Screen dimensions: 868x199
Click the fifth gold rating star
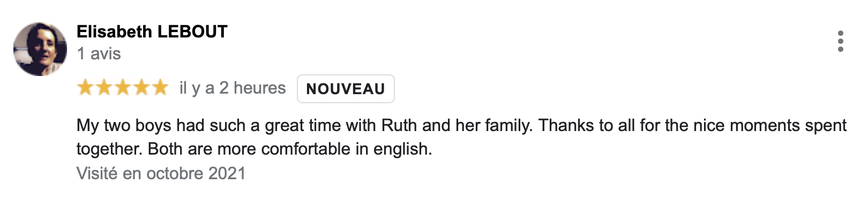(160, 87)
